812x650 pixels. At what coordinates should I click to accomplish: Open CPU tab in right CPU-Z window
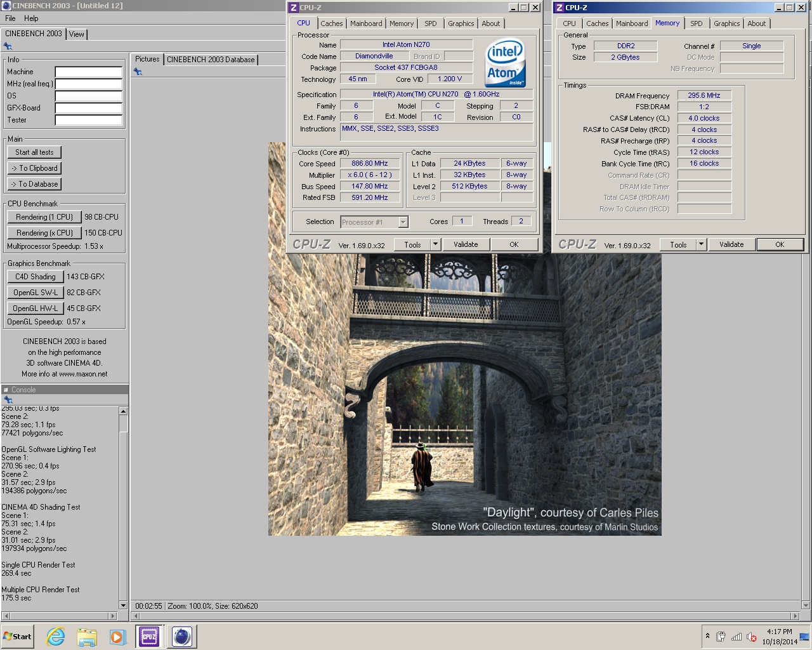point(570,23)
